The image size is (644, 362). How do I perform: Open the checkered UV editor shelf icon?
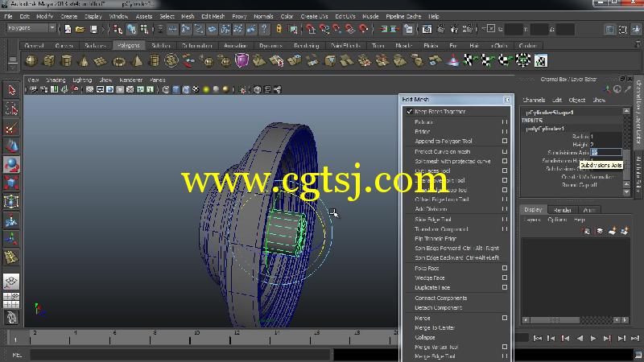coord(541,61)
